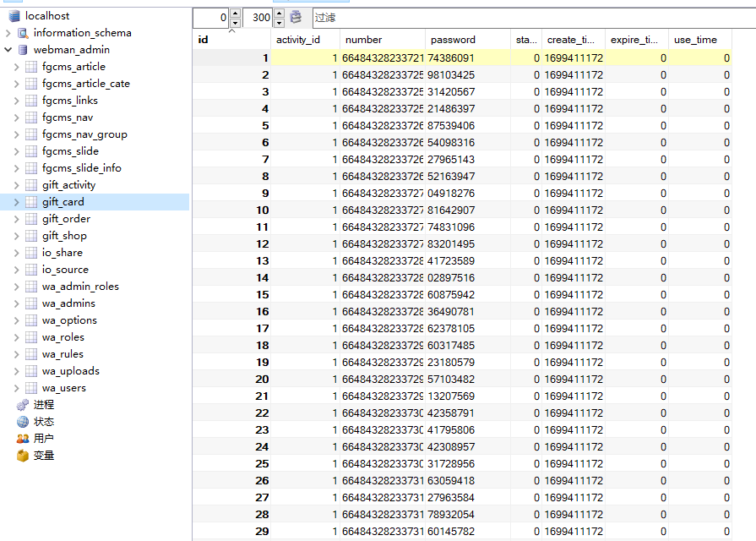Screen dimensions: 756x541
Task: Click the wa_uploads table icon
Action: tap(31, 370)
